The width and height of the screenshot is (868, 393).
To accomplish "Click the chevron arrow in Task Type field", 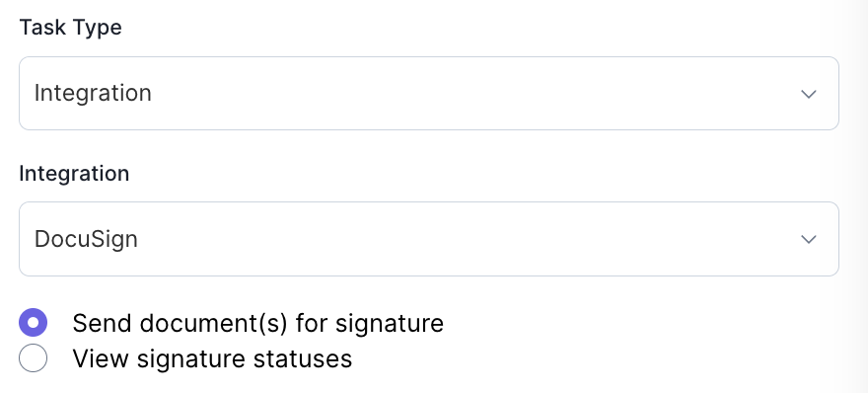I will pyautogui.click(x=809, y=94).
